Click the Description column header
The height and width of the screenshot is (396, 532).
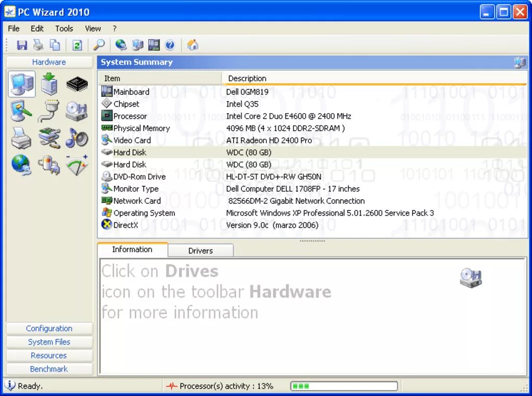click(x=374, y=78)
